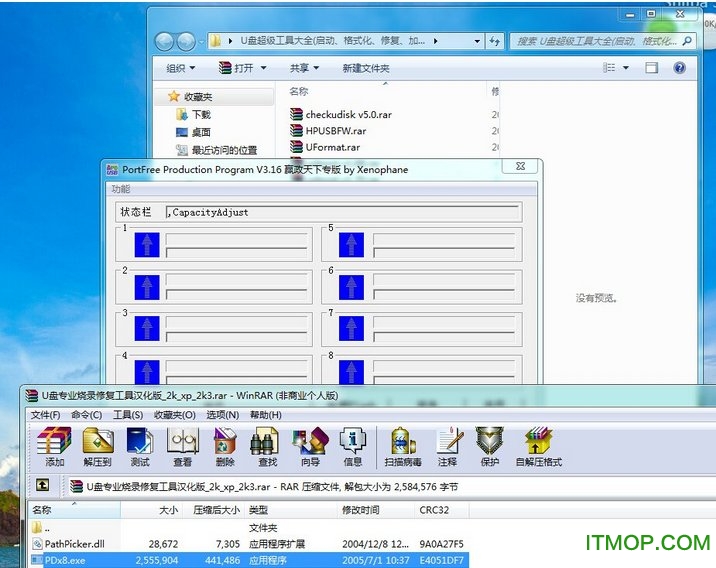Select the PathPicker.dll row in WinRAR
Viewport: 716px width, 568px height.
click(x=248, y=544)
